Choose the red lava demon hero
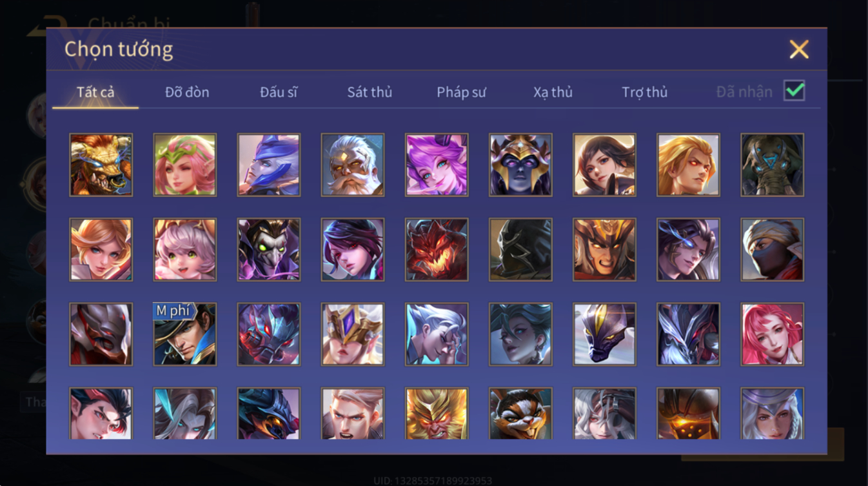868x486 pixels. (437, 250)
